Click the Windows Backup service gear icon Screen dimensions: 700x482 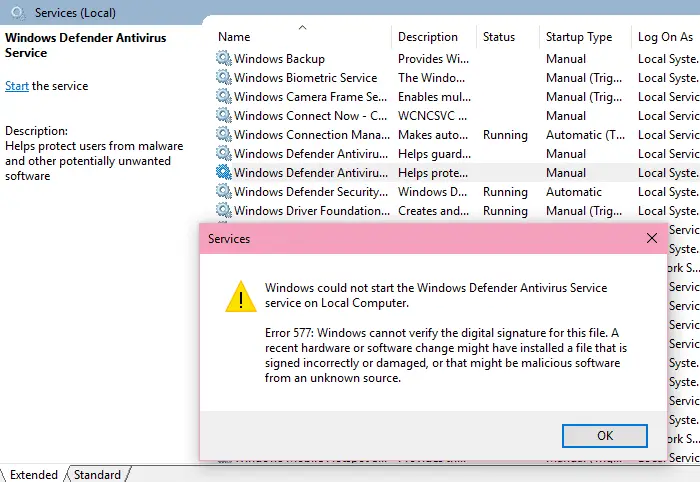(224, 58)
